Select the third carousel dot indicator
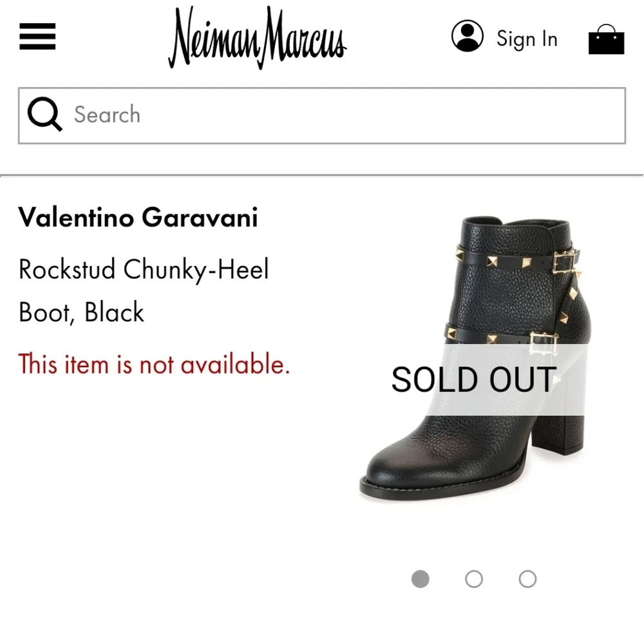 click(x=527, y=579)
